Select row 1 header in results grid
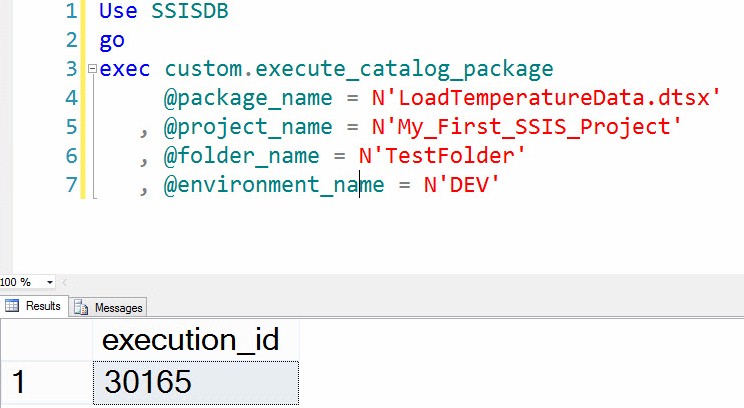 [46, 382]
